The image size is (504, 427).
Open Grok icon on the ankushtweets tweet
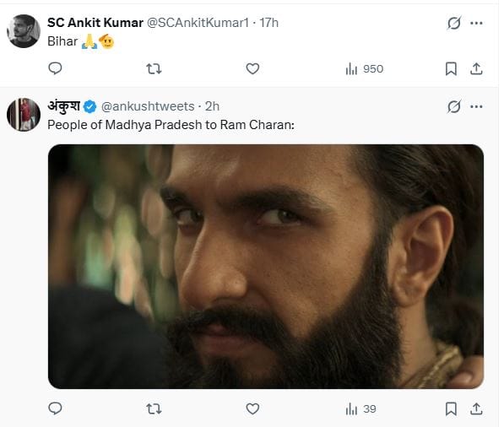tap(454, 106)
